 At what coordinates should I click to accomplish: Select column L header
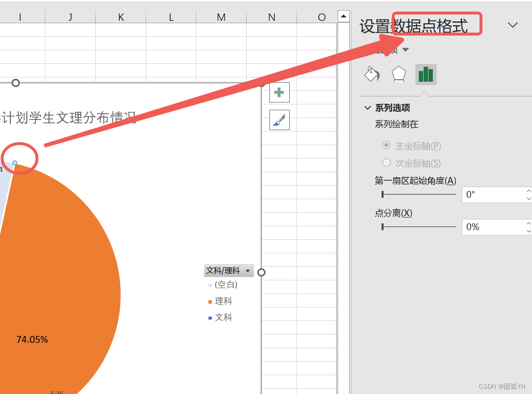pos(171,17)
